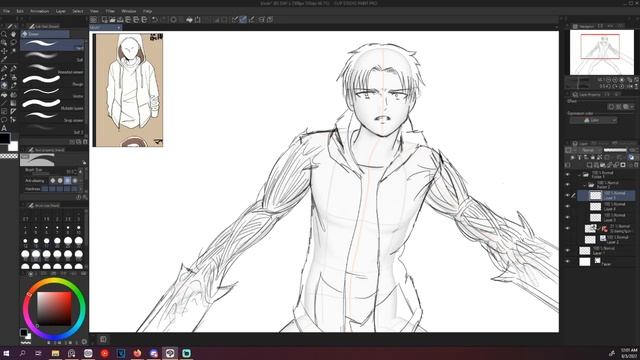The width and height of the screenshot is (640, 360).
Task: Click the transparent color swatch
Action: [9, 156]
